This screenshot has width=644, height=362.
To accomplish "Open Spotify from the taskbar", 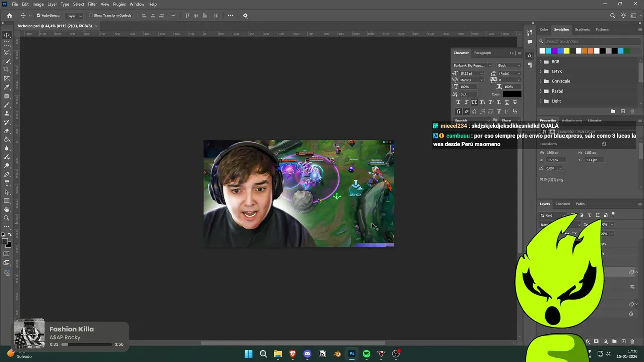I will [366, 354].
